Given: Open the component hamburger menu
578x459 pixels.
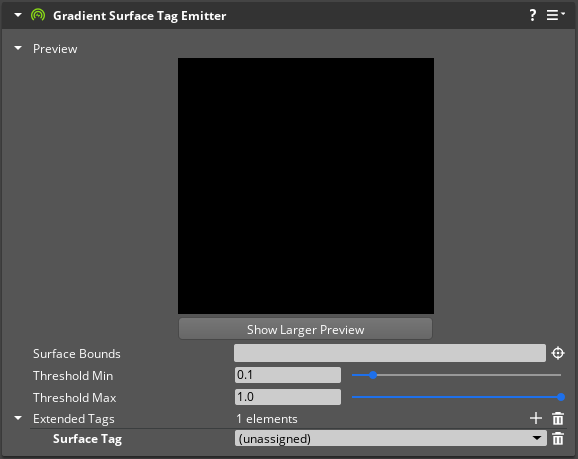Looking at the screenshot, I should (x=555, y=15).
